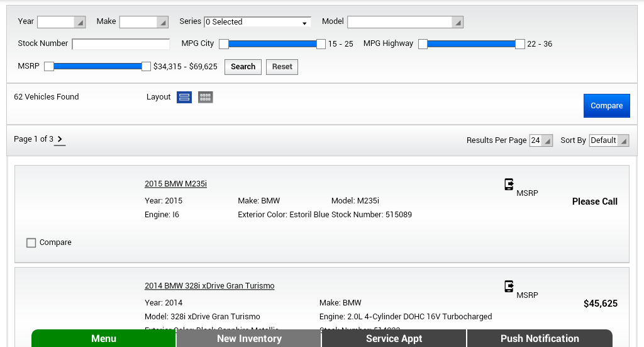The image size is (644, 347).
Task: Open the Sort By dropdown
Action: 609,140
